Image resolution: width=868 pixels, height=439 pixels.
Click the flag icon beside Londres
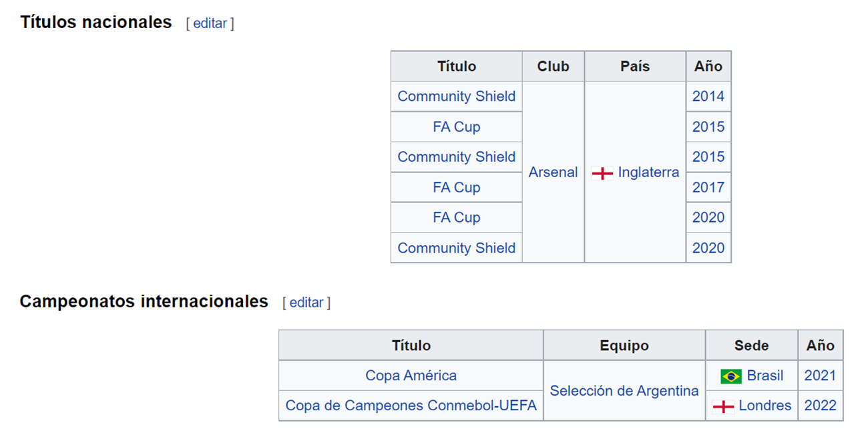[x=723, y=406]
